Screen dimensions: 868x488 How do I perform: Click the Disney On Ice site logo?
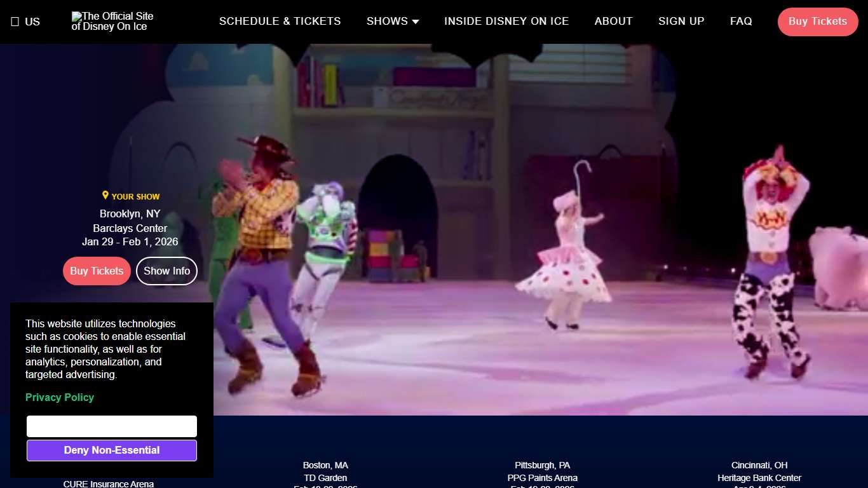(x=111, y=21)
